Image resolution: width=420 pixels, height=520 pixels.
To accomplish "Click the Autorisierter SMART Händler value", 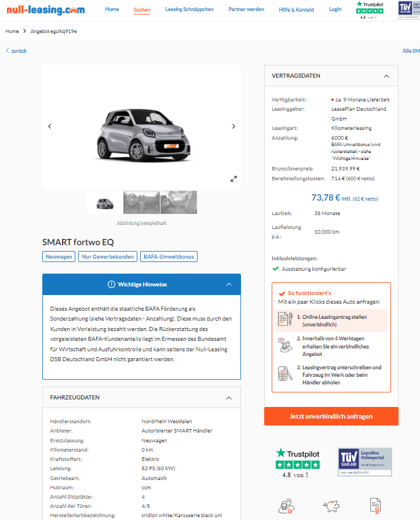I will [x=177, y=431].
